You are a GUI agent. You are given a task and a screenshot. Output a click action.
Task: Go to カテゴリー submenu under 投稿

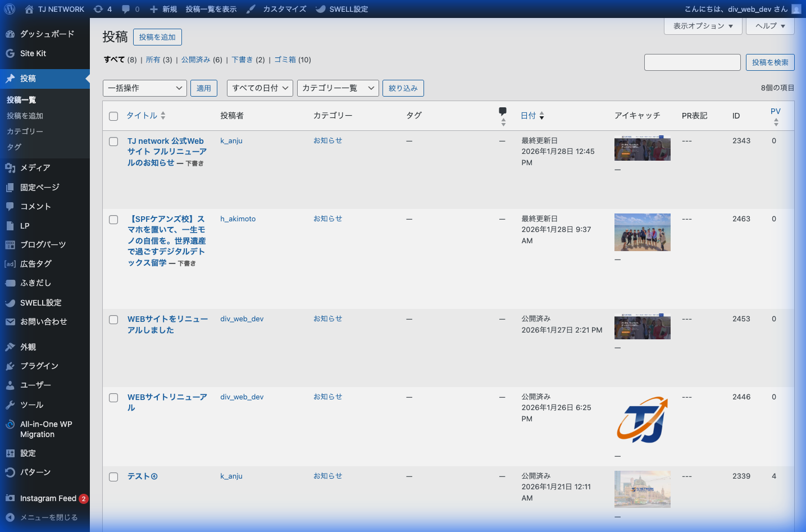click(x=25, y=131)
